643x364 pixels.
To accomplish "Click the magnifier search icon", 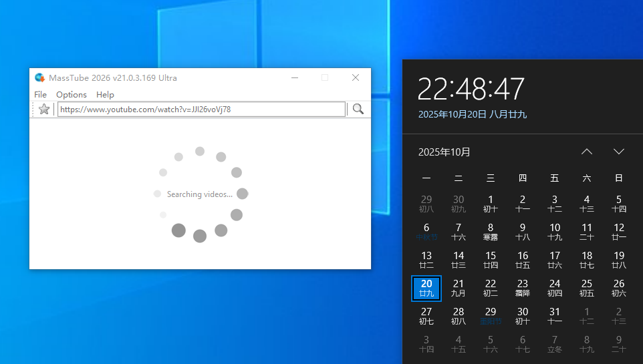I will click(358, 109).
